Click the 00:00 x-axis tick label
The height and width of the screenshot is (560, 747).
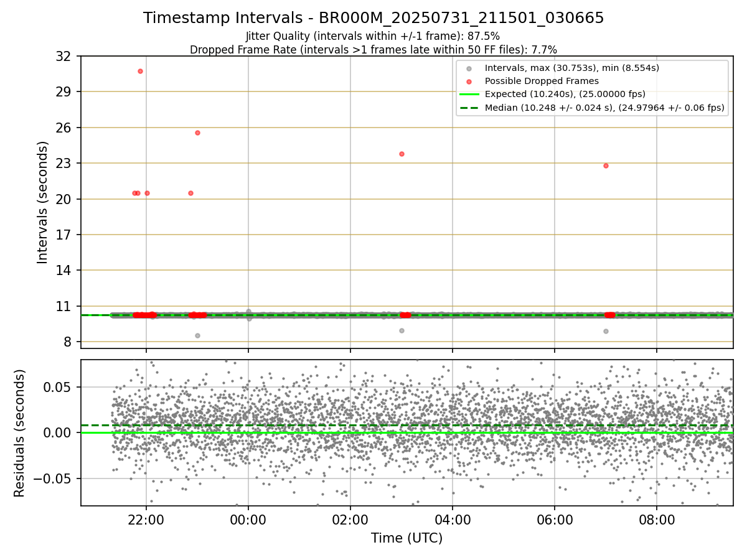point(248,520)
